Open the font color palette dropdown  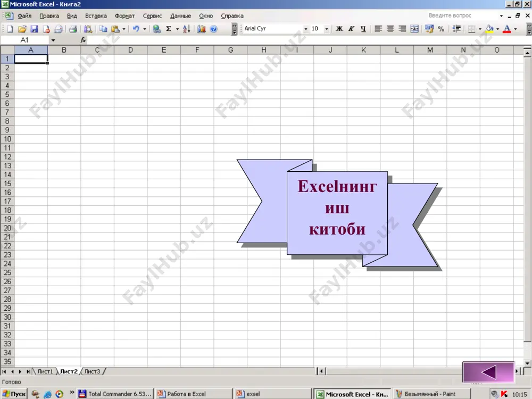[x=516, y=29]
